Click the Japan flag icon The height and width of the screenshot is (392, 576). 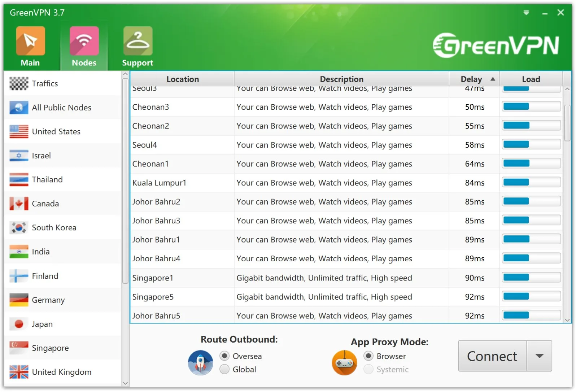[19, 324]
